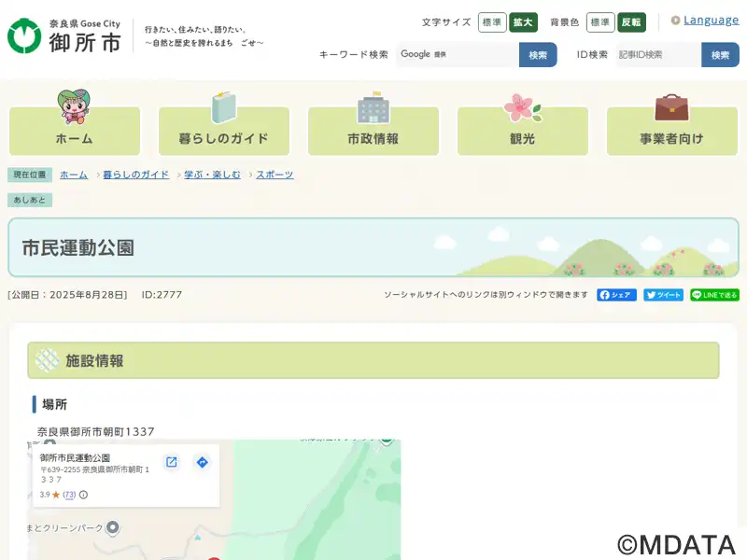
Task: Open the Facebook share button
Action: pyautogui.click(x=616, y=295)
